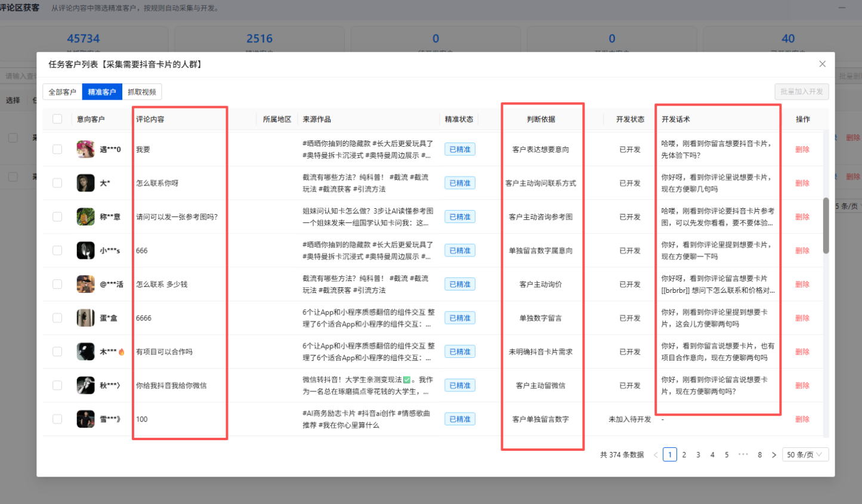Go to previous page arrow
862x504 pixels.
tap(656, 455)
